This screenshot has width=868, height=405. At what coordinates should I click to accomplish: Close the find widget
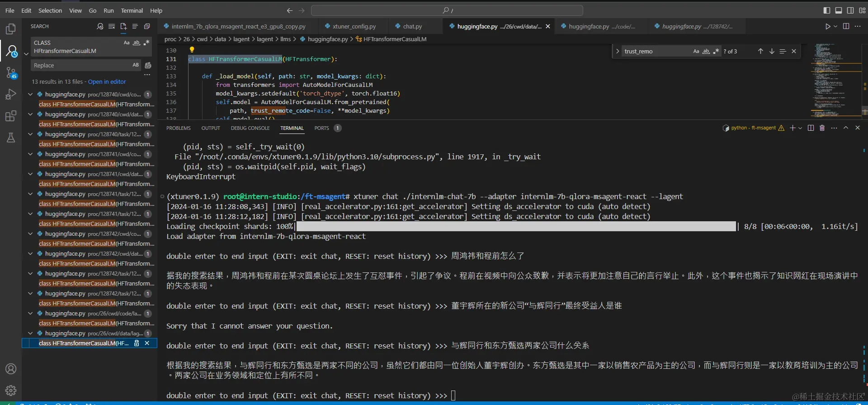(794, 51)
